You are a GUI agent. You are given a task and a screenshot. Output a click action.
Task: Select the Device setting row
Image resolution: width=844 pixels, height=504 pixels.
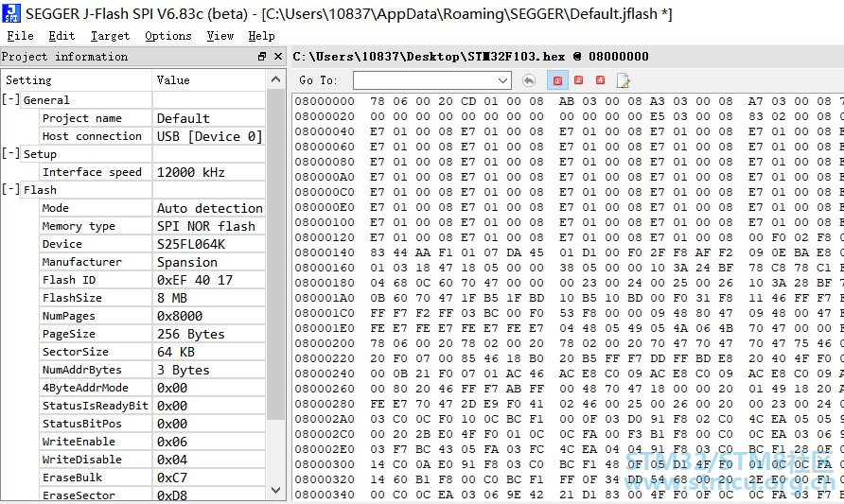[x=153, y=244]
